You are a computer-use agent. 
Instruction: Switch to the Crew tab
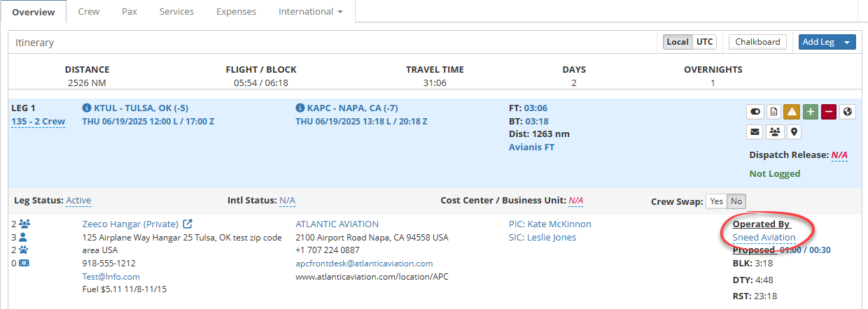coord(88,12)
